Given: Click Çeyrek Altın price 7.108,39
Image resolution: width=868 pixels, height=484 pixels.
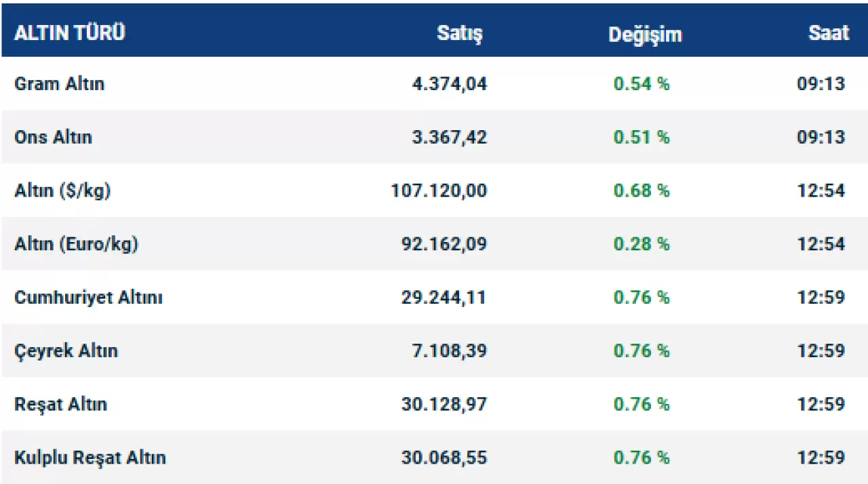Looking at the screenshot, I should pyautogui.click(x=449, y=351).
